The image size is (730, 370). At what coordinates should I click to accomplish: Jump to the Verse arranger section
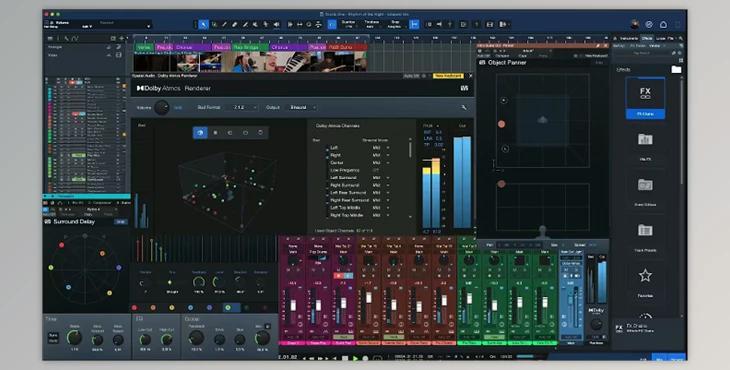pos(144,47)
